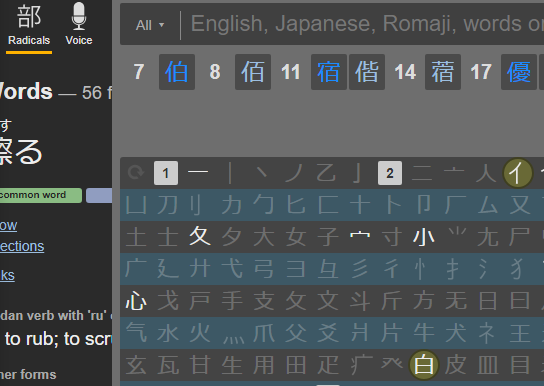Select the 乙 radical
Image resolution: width=544 pixels, height=386 pixels.
pyautogui.click(x=326, y=172)
